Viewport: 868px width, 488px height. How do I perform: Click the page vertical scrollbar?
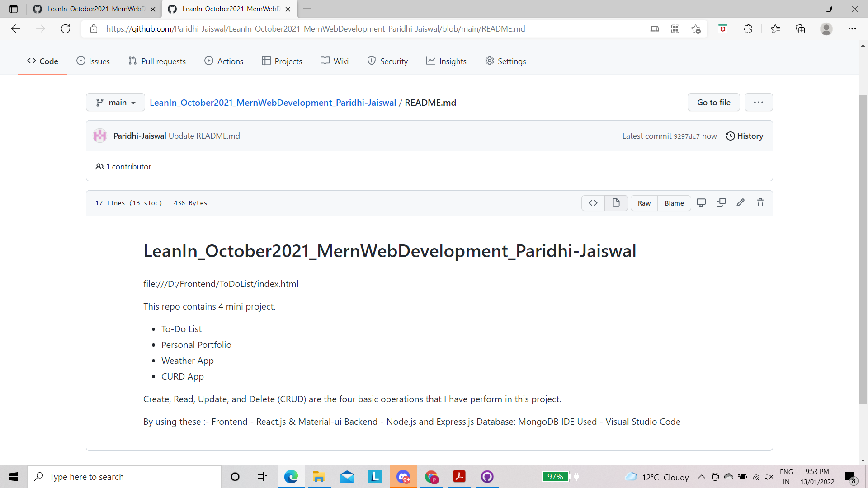863,249
